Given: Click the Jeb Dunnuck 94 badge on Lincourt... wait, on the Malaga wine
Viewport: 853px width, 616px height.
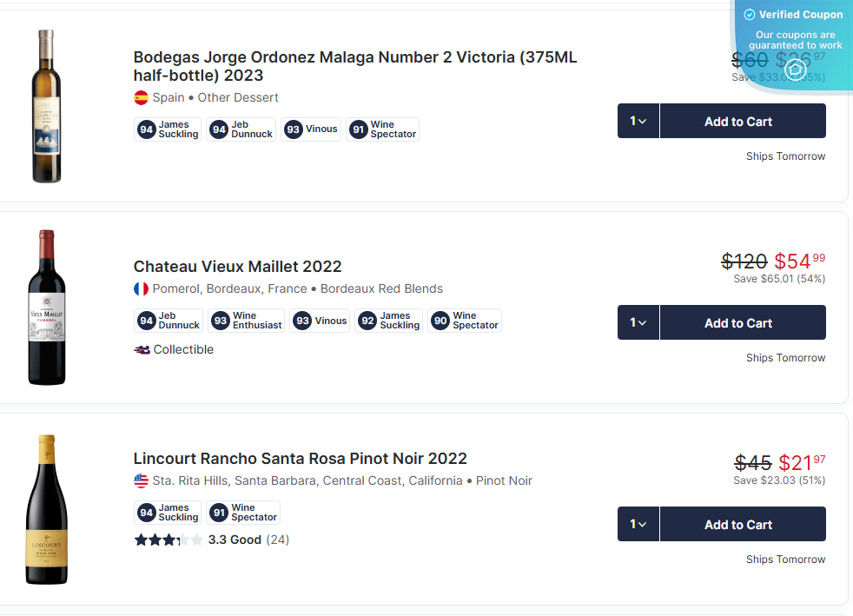Looking at the screenshot, I should (x=241, y=129).
